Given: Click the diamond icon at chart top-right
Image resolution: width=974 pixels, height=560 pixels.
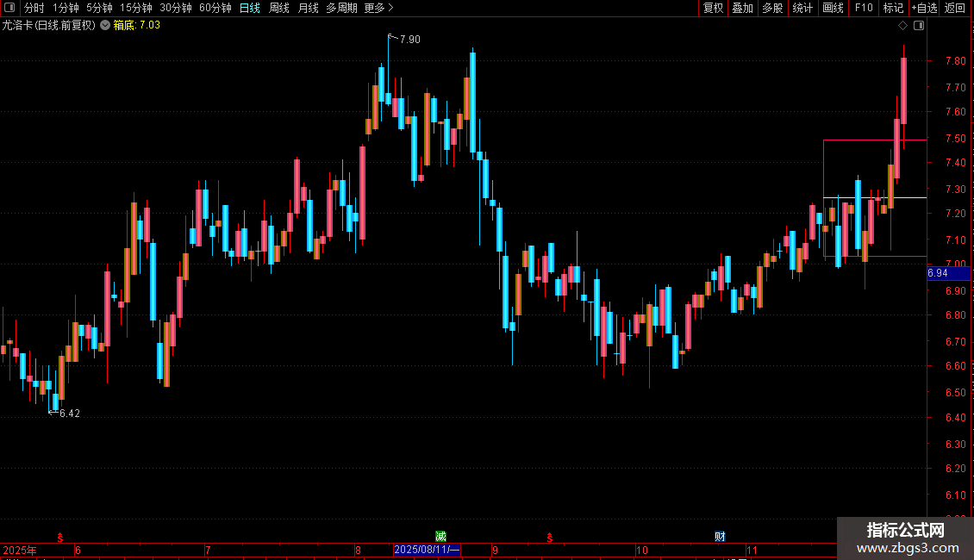Looking at the screenshot, I should pos(903,26).
